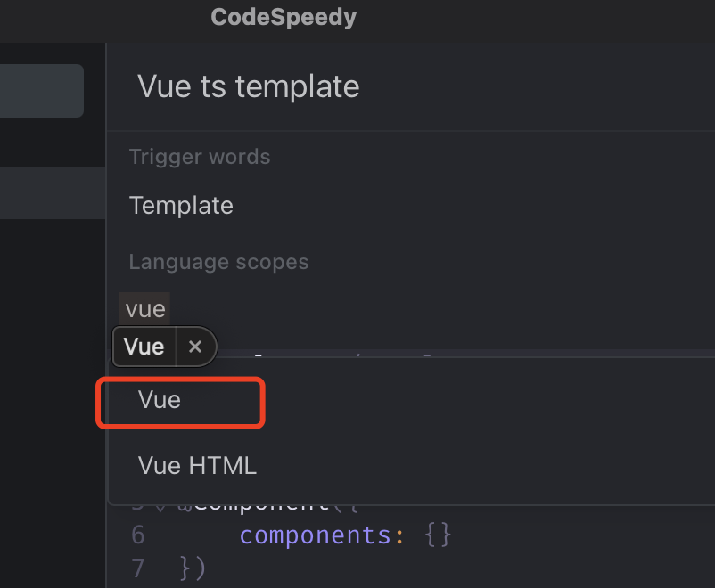715x588 pixels.
Task: Click the blank area right of vue input
Action: click(442, 309)
